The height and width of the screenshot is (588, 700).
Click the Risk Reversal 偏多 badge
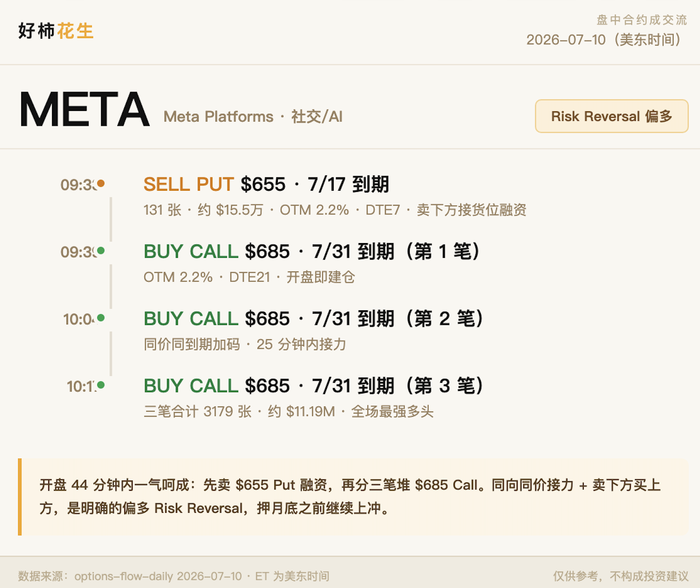click(x=611, y=116)
